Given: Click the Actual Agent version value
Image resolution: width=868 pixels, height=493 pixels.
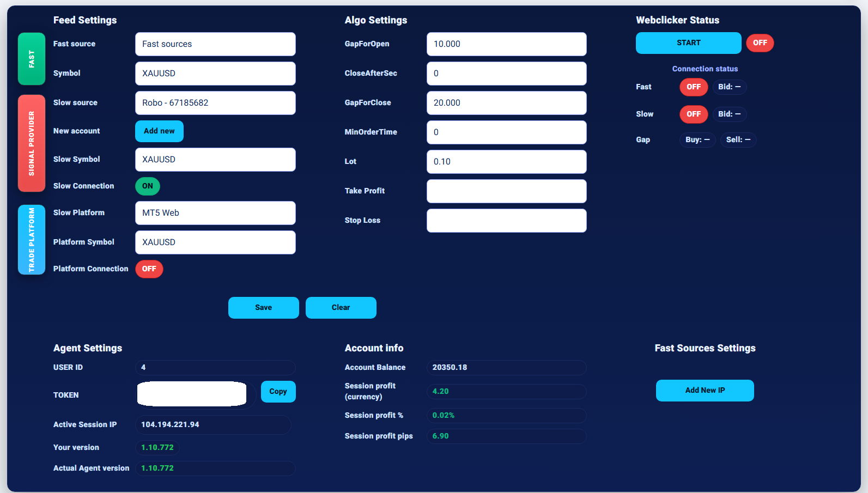Looking at the screenshot, I should 215,468.
